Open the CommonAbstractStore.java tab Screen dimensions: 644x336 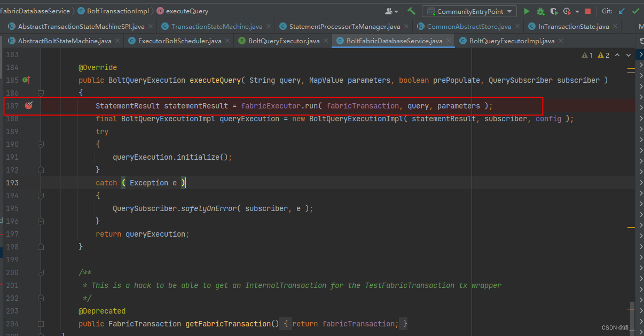coord(469,26)
